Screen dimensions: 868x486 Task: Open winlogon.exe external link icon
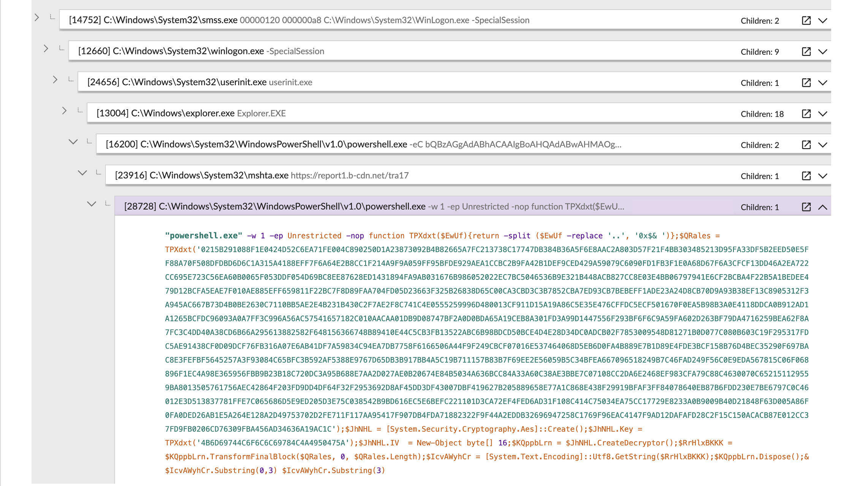click(806, 52)
